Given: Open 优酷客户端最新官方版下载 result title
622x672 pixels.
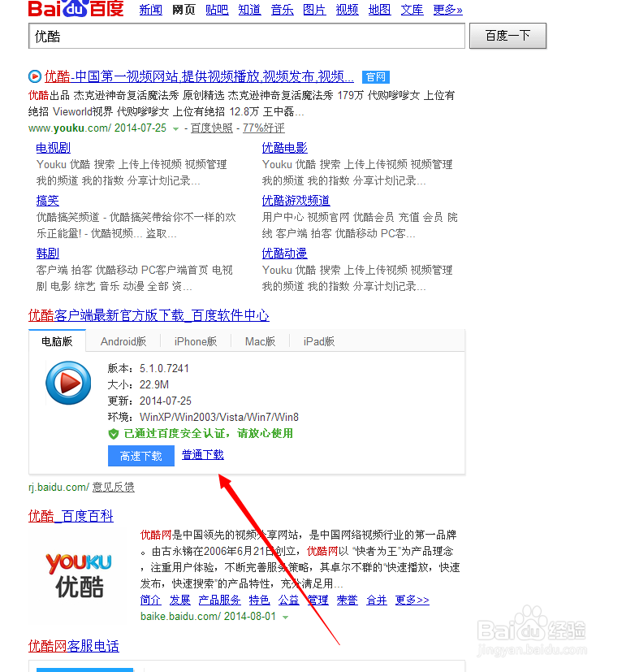Looking at the screenshot, I should (149, 315).
